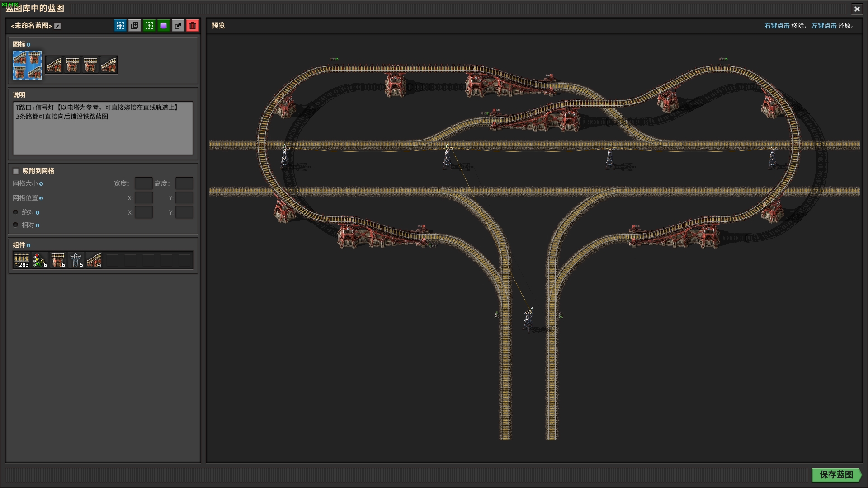The image size is (868, 488).
Task: Enable the 吸附到网格 checkbox
Action: point(16,171)
